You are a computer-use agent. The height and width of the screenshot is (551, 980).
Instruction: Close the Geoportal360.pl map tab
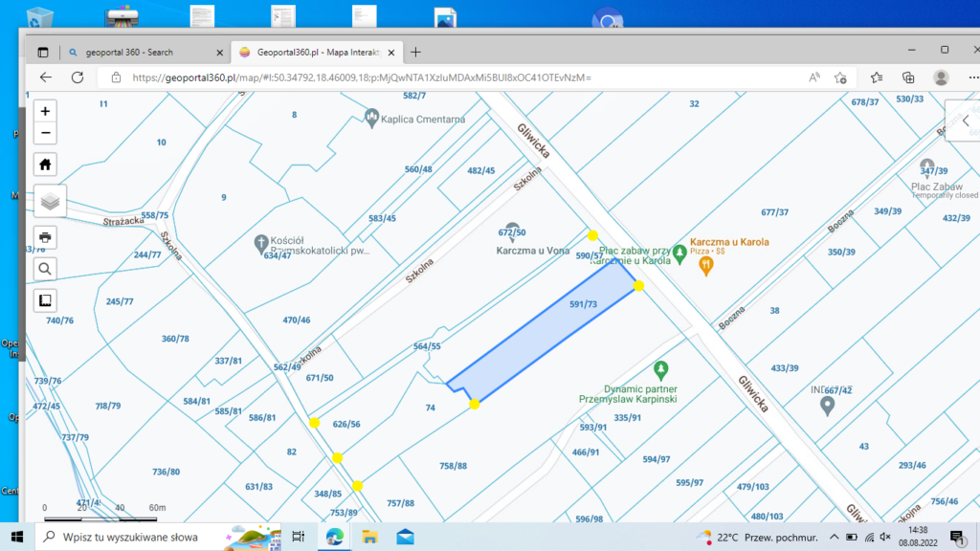point(391,53)
